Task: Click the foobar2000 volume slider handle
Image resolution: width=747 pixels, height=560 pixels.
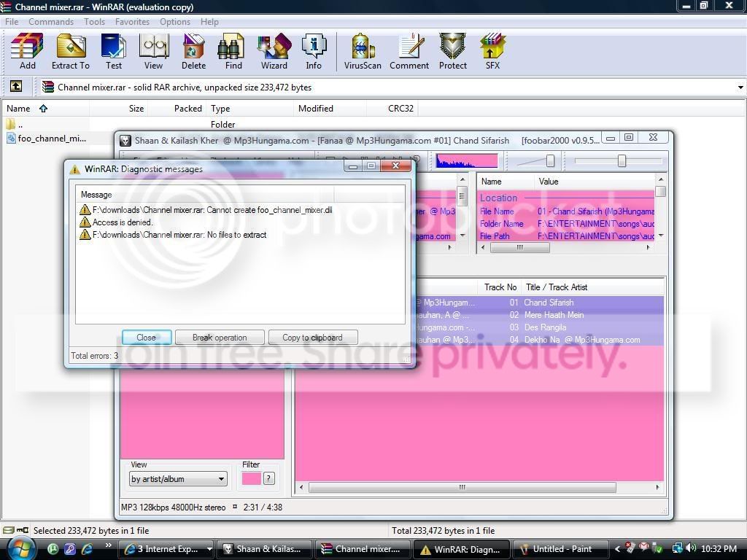Action: coord(550,160)
